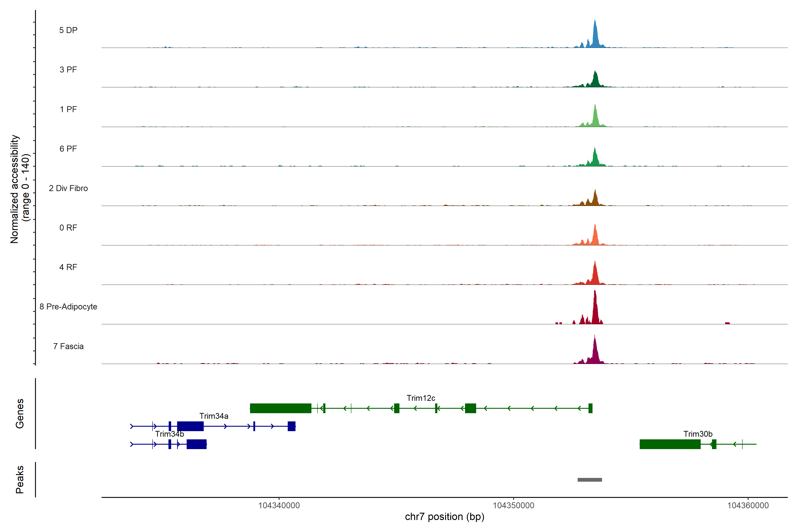Click the 104340000 axis tick label
Image resolution: width=798 pixels, height=532 pixels.
[x=279, y=506]
